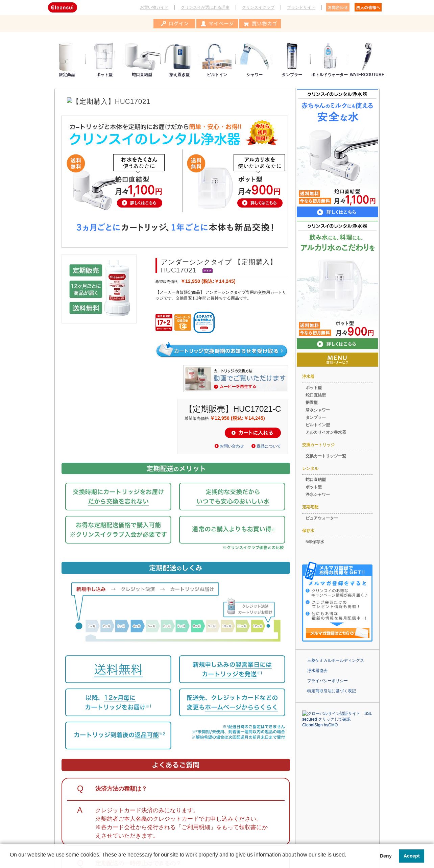This screenshot has height=868, width=434.
Task: Open the シャワー category icon
Action: click(x=255, y=60)
